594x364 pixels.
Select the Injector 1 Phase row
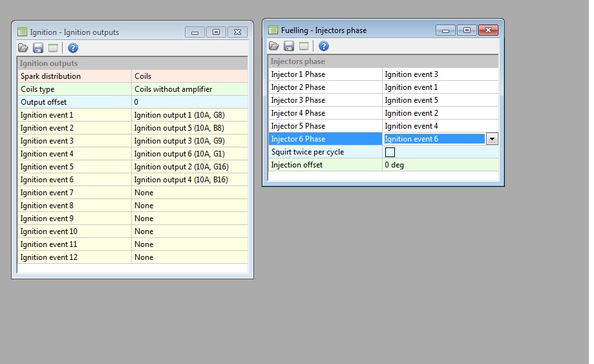pos(324,74)
